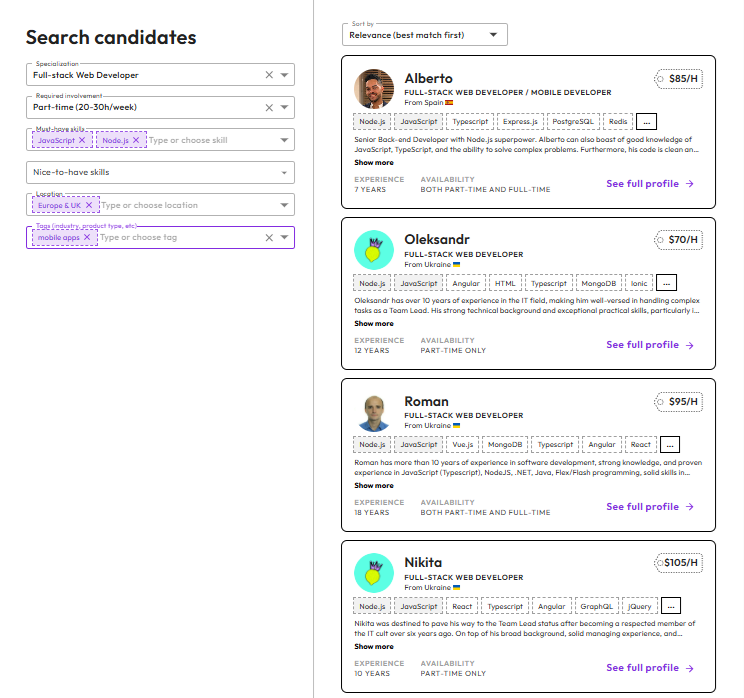Image resolution: width=744 pixels, height=698 pixels.
Task: Show more of Alberto's description
Action: 374,162
